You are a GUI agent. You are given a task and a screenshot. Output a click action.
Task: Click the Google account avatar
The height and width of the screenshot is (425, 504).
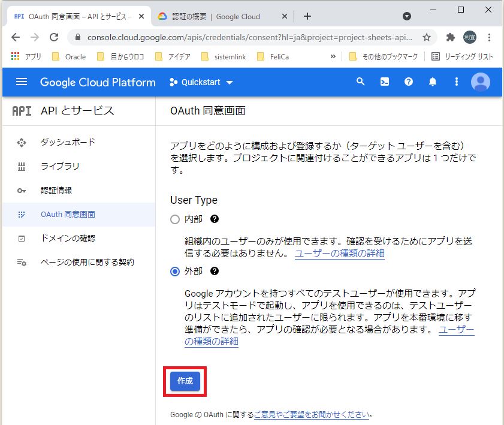pos(481,82)
